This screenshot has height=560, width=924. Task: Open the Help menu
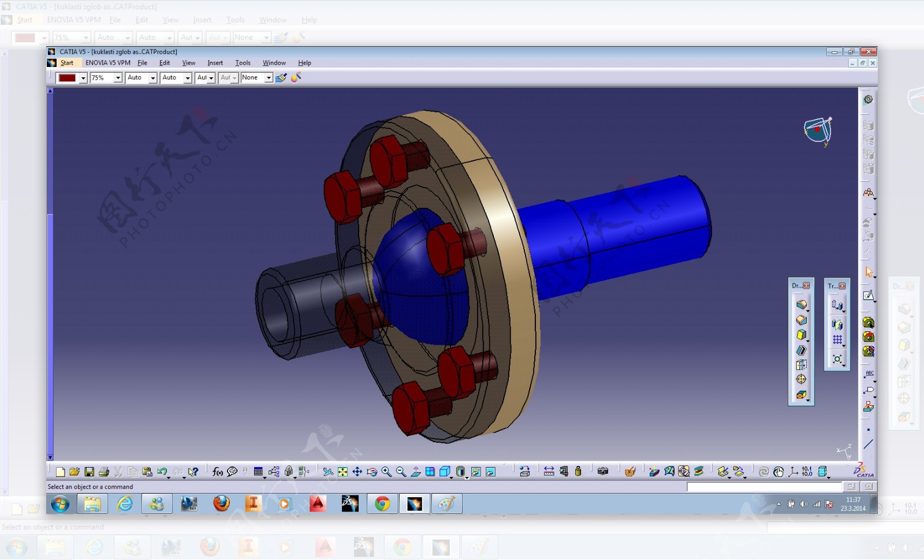click(x=304, y=63)
